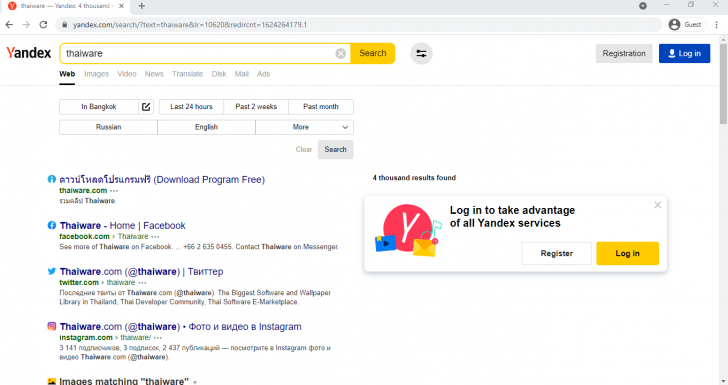The height and width of the screenshot is (385, 728).
Task: Toggle the Past 2 weeks filter
Action: click(256, 107)
